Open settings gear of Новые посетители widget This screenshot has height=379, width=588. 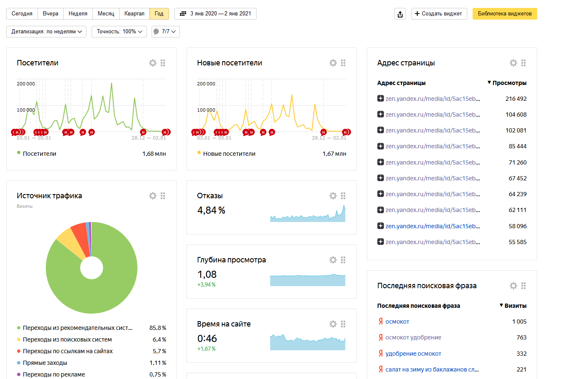coord(333,63)
